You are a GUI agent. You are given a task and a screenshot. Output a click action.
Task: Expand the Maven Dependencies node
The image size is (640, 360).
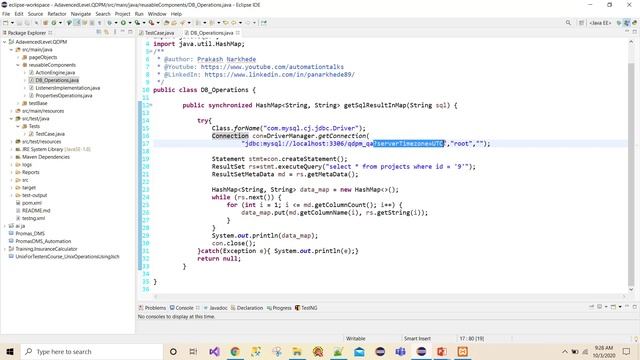point(11,157)
